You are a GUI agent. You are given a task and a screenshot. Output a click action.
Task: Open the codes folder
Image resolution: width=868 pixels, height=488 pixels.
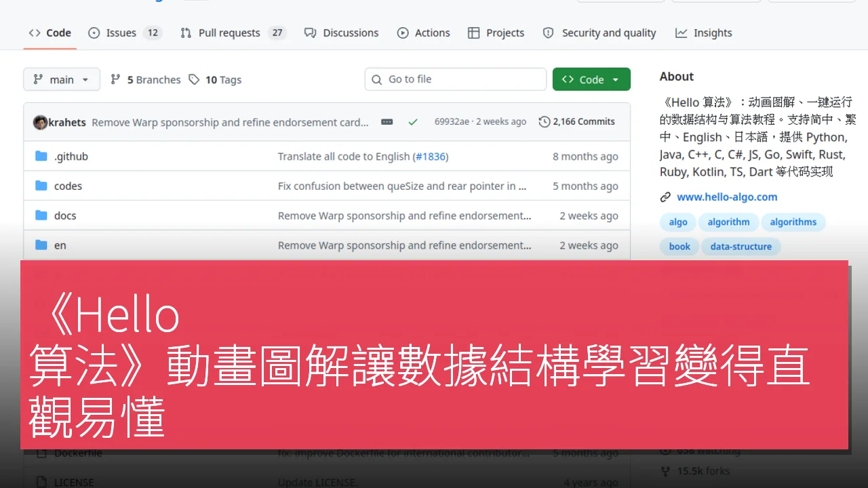(68, 186)
